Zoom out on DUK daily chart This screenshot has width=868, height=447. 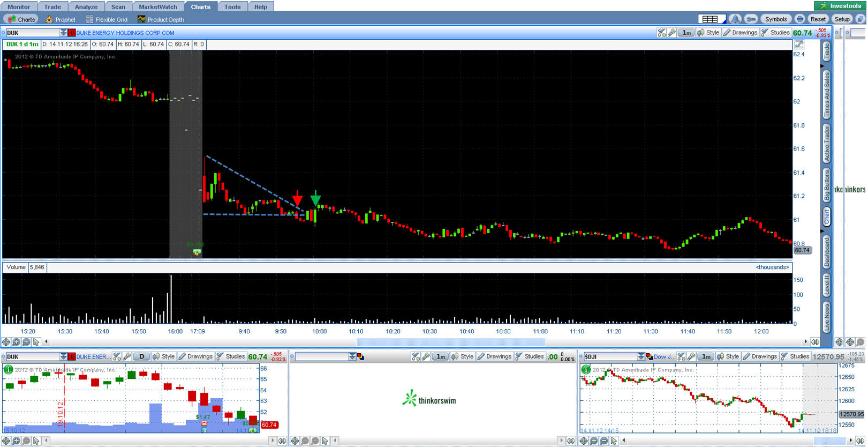point(26,441)
